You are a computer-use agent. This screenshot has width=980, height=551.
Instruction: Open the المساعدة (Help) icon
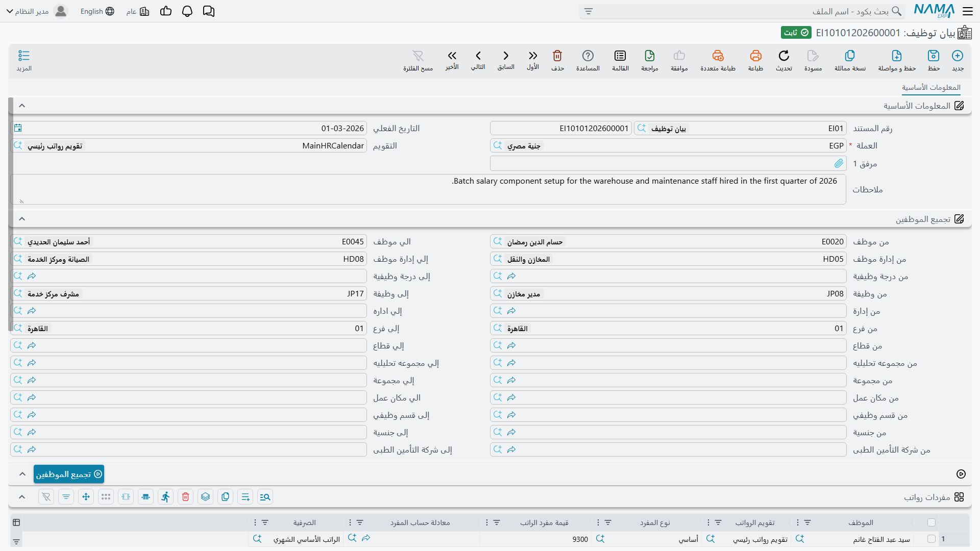point(588,56)
